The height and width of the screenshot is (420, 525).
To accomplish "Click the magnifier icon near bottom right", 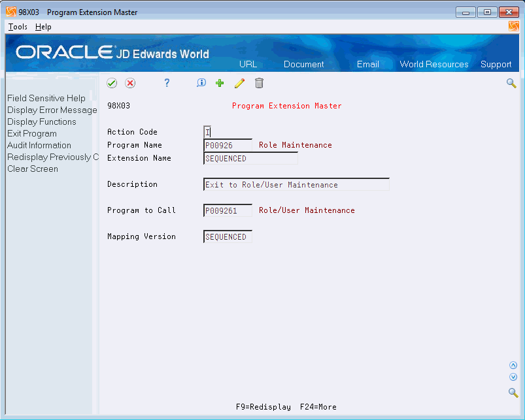I will pos(513,393).
